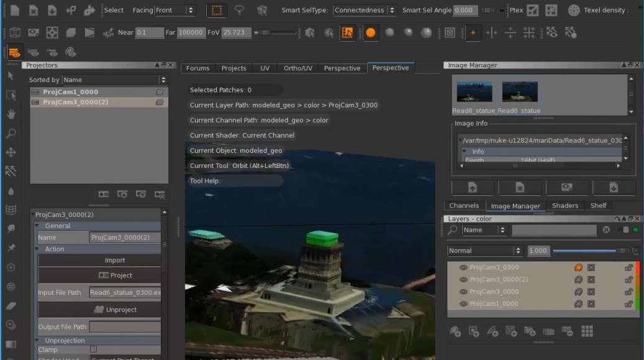Switch to the Forums tab
The width and height of the screenshot is (644, 360).
pos(197,68)
